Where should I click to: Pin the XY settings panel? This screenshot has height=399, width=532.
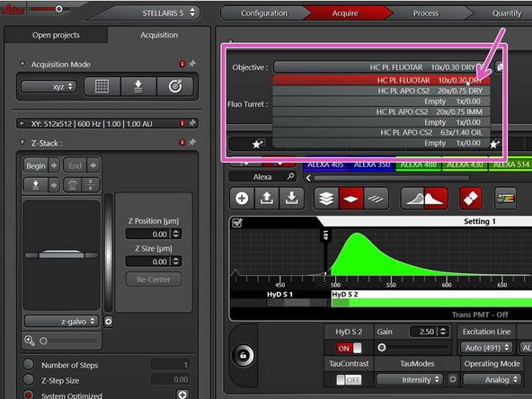192,123
